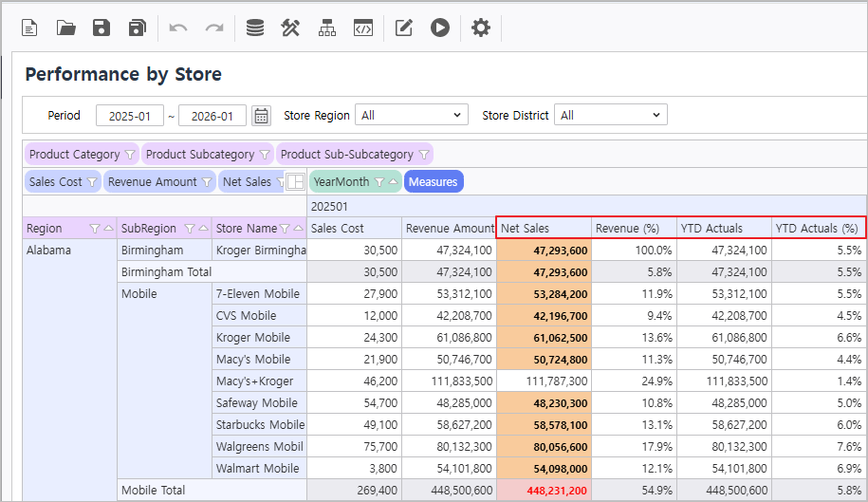This screenshot has width=868, height=502.
Task: Click the Net Sales column header
Action: tap(543, 229)
